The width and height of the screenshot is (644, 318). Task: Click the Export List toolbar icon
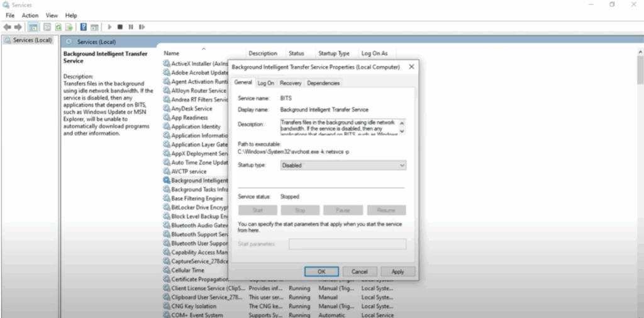[69, 27]
